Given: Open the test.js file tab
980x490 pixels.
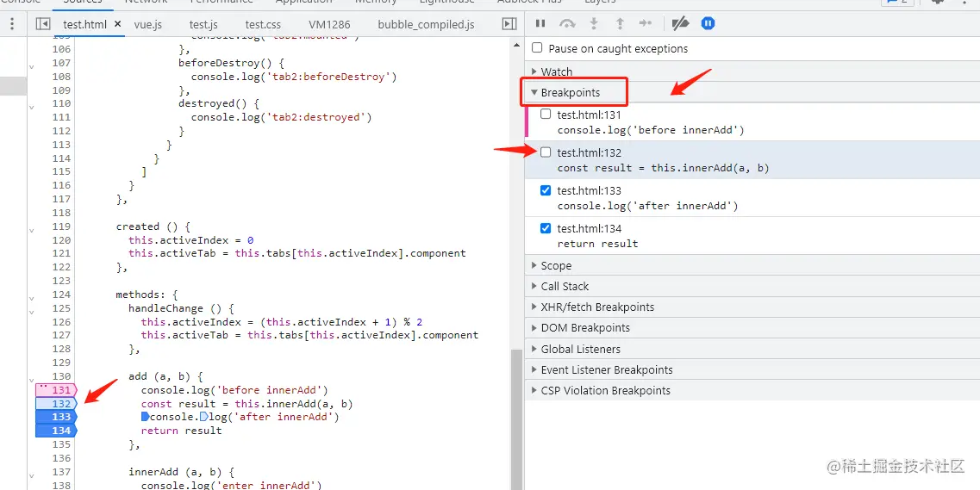Looking at the screenshot, I should pyautogui.click(x=203, y=24).
